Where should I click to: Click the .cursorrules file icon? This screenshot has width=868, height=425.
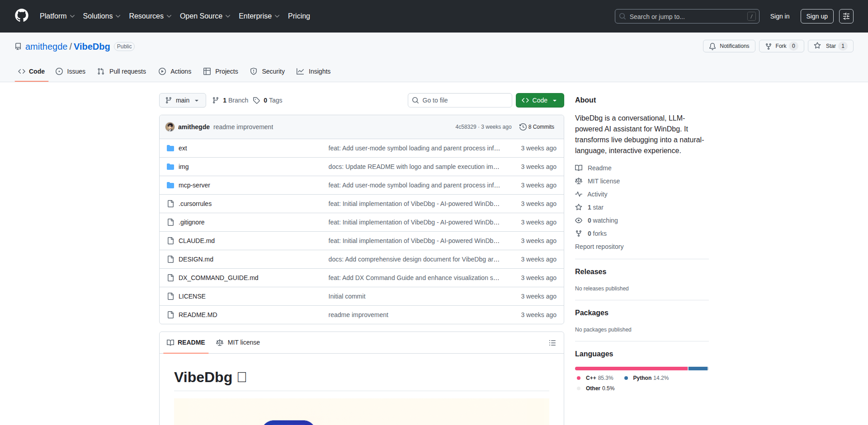[170, 204]
